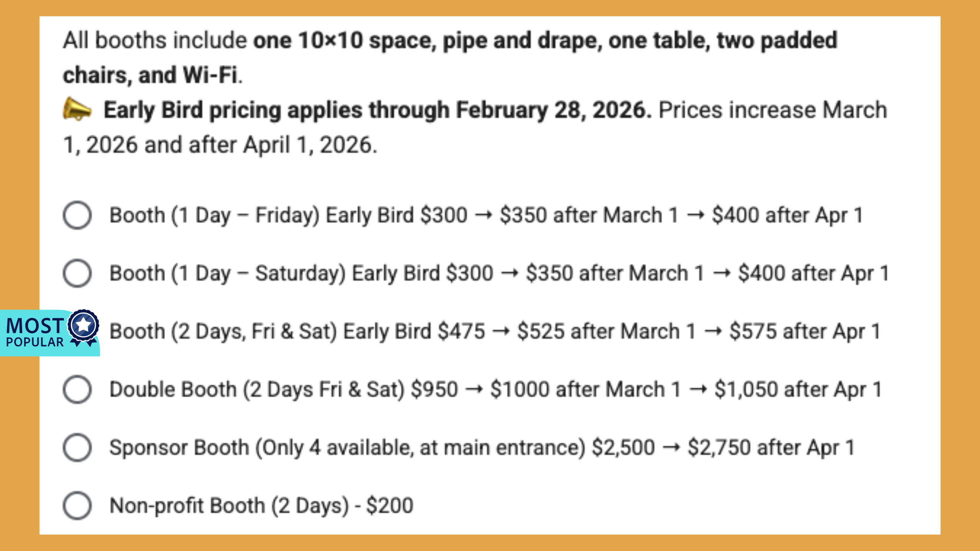Image resolution: width=980 pixels, height=551 pixels.
Task: Click the "$575 after Apr 1" price text
Action: (805, 331)
